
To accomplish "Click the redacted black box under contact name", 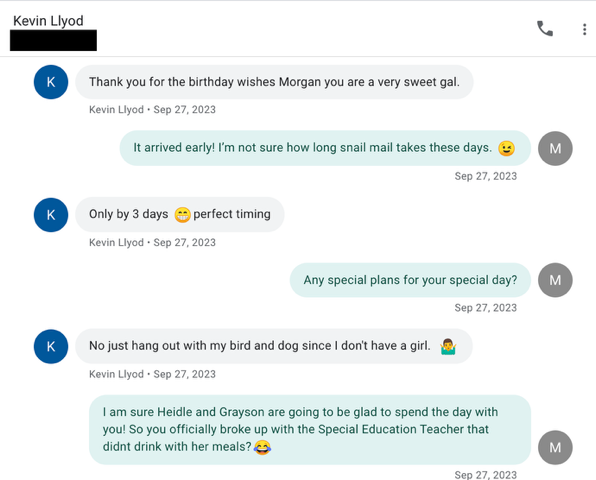I will (x=53, y=40).
